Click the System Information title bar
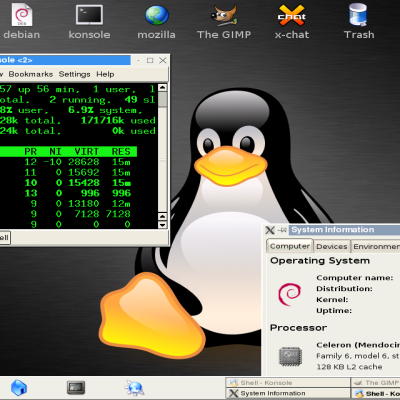 pos(344,230)
